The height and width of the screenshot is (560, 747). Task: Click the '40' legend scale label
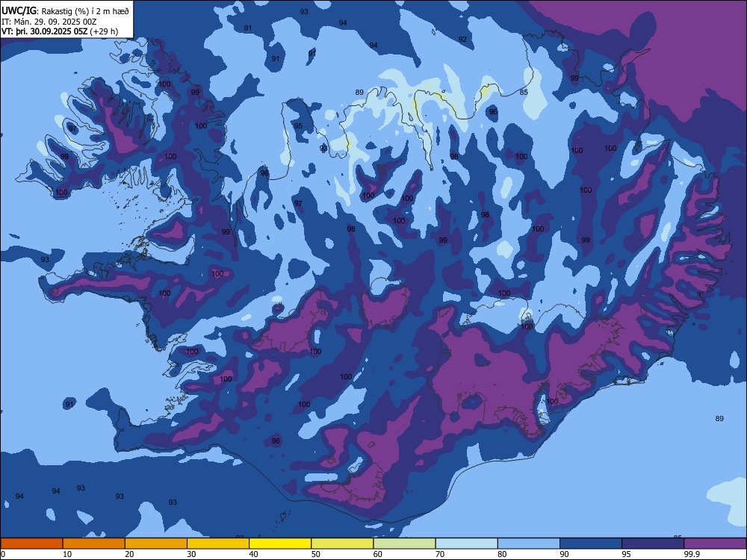coord(253,554)
